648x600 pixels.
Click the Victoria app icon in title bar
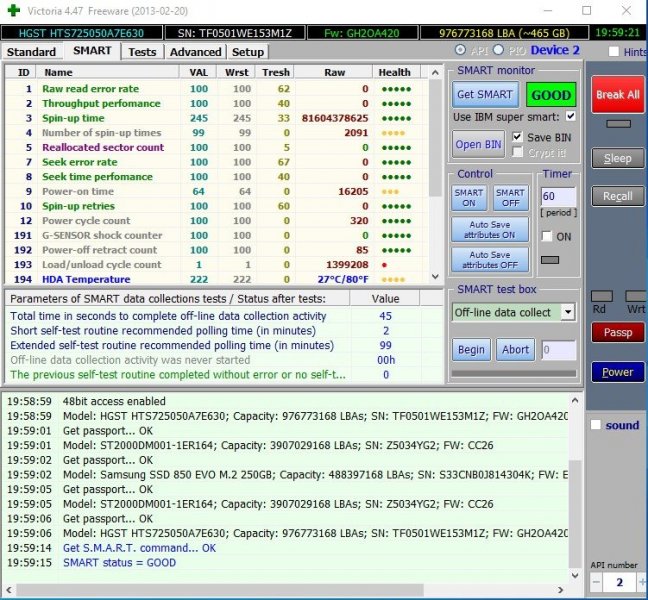[x=12, y=11]
